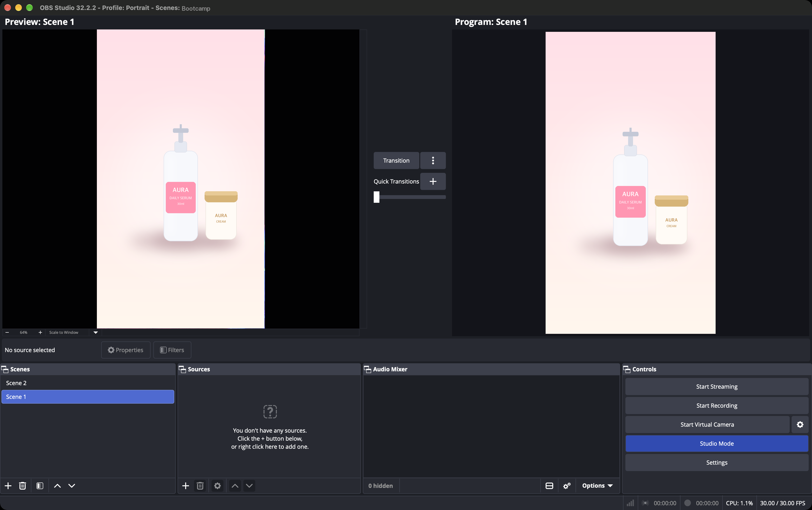Click the network signal bars status icon
Image resolution: width=812 pixels, height=510 pixels.
(x=630, y=503)
